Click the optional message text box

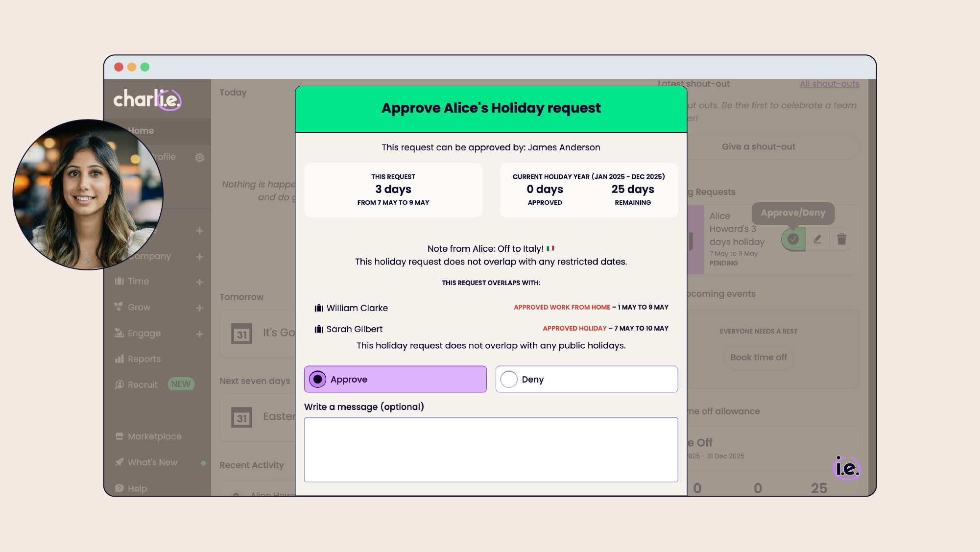click(491, 450)
